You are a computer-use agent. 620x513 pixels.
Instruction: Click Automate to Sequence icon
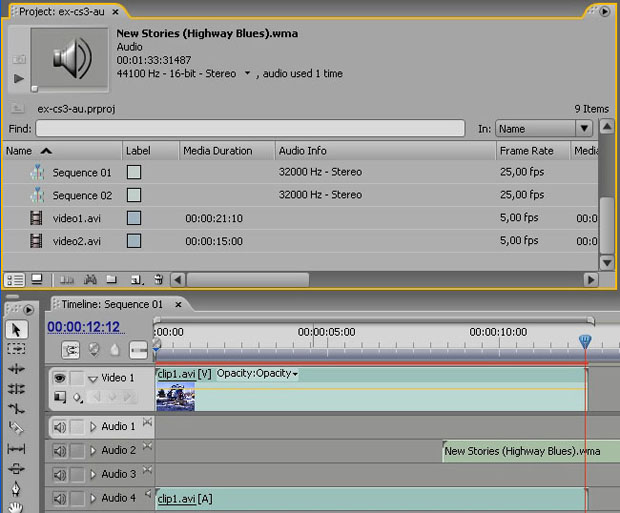point(67,280)
